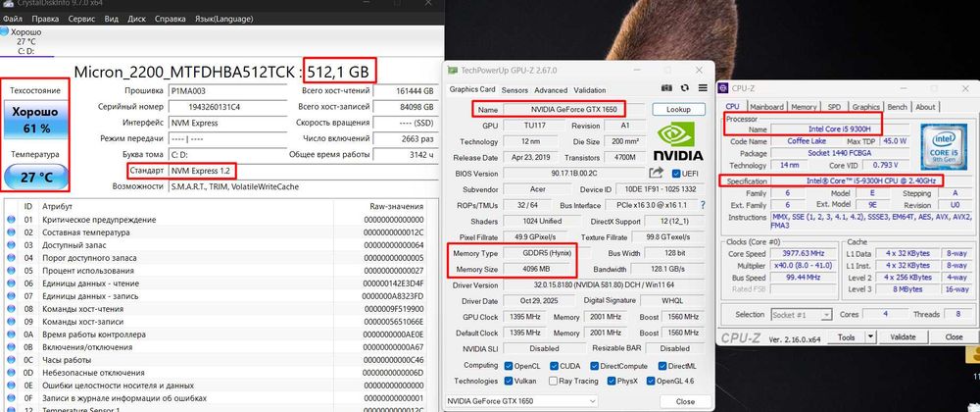The width and height of the screenshot is (980, 412).
Task: Open the Вид menu
Action: pos(112,19)
